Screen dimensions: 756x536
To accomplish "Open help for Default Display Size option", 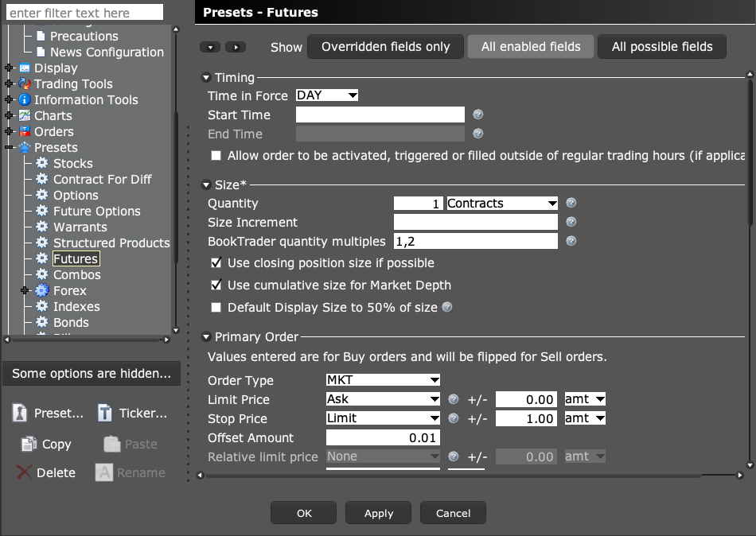I will pos(447,307).
